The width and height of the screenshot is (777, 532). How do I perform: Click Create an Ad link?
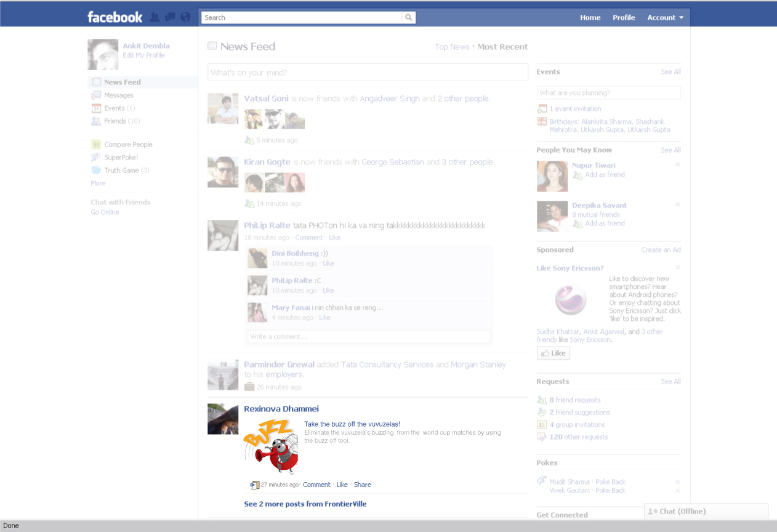point(661,249)
